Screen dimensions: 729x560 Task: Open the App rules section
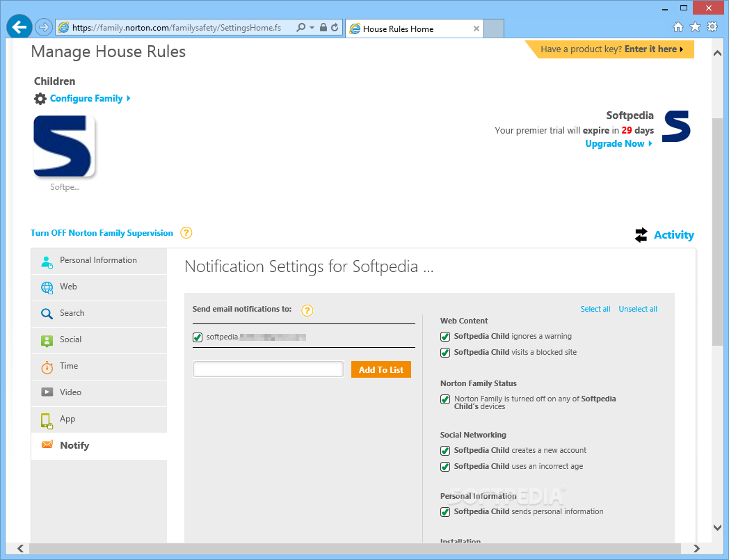point(99,420)
